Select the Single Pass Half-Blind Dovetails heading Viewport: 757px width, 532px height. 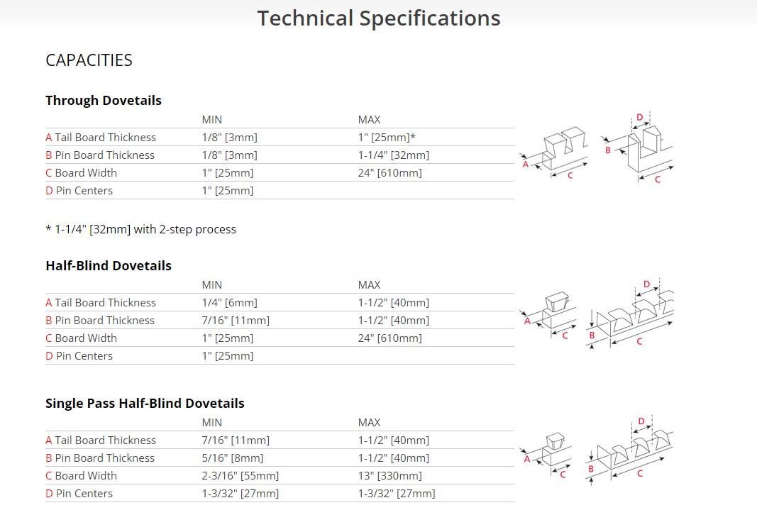[145, 404]
